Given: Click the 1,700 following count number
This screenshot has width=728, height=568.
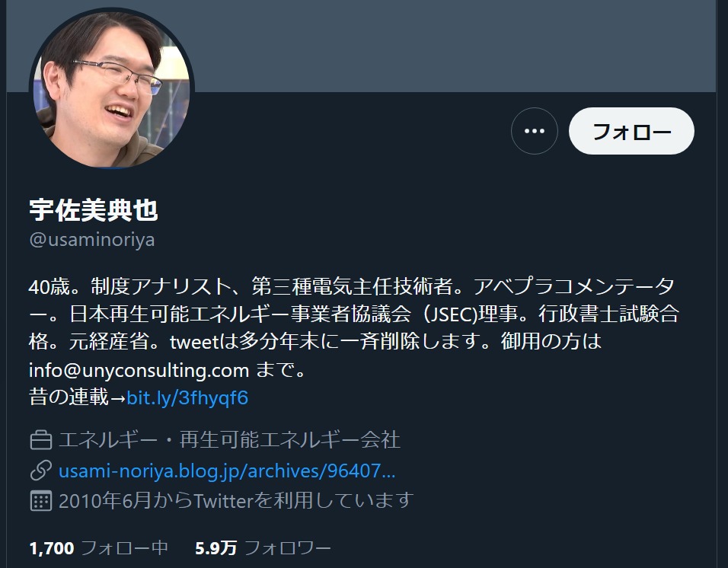Looking at the screenshot, I should (x=52, y=548).
